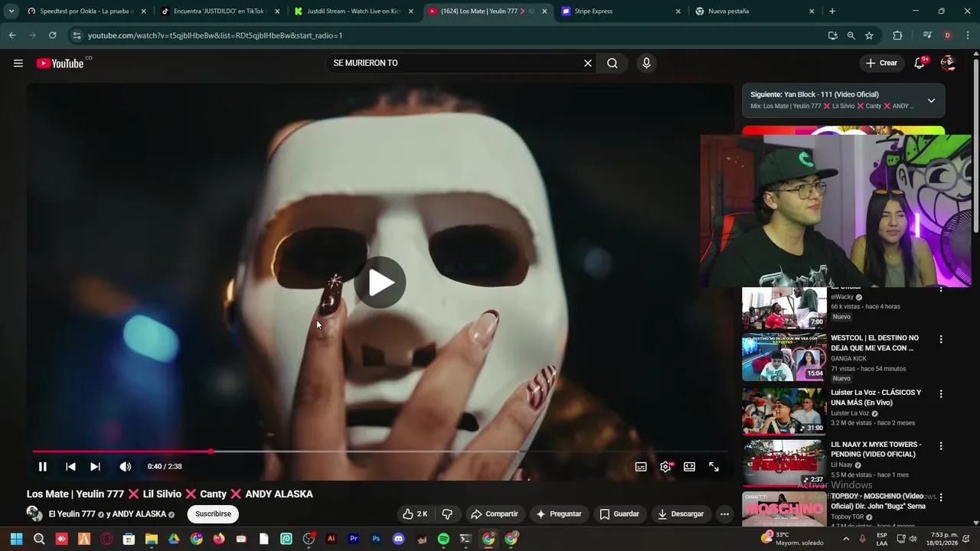The height and width of the screenshot is (551, 980).
Task: Click the Suscribirse button
Action: click(x=213, y=514)
